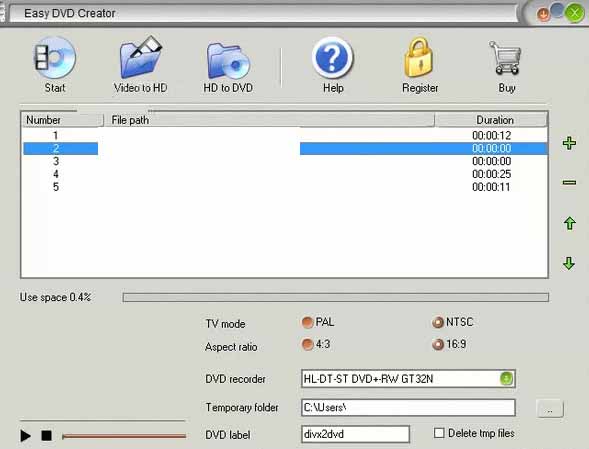Click duration 00:00:12 cell
The image size is (589, 449).
coord(491,135)
